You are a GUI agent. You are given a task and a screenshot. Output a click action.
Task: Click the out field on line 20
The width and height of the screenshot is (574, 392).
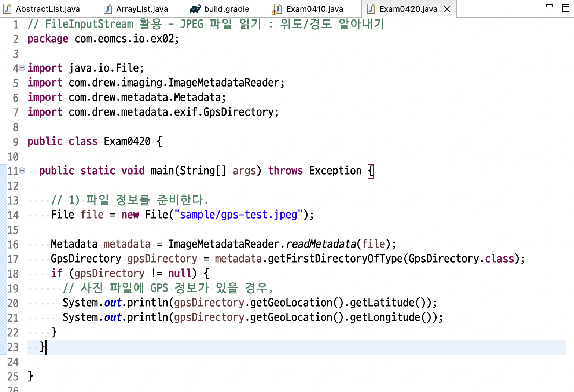click(x=113, y=303)
